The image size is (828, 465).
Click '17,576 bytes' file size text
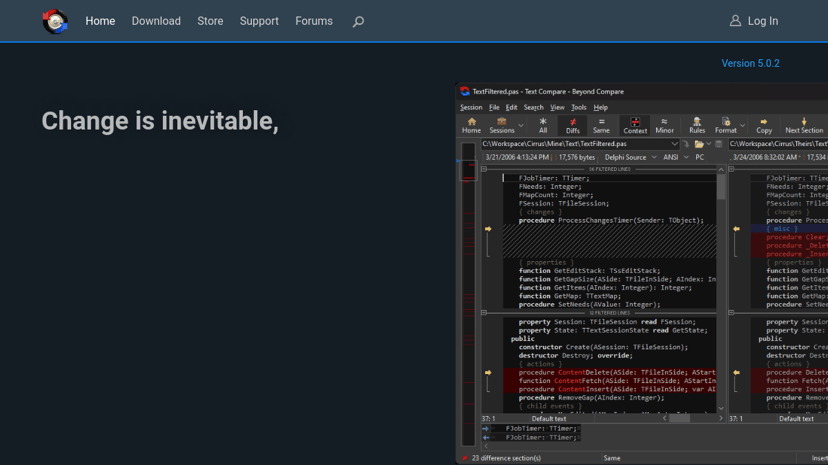(577, 157)
